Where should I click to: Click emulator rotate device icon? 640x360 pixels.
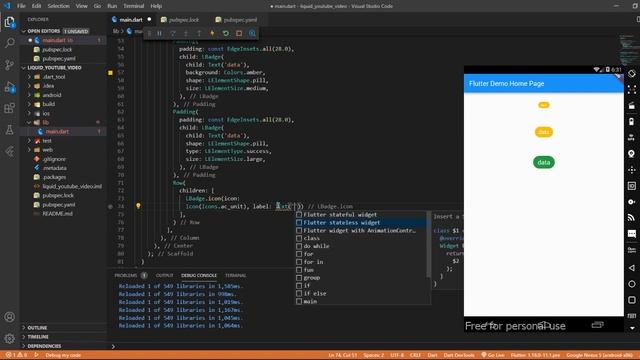pyautogui.click(x=632, y=73)
